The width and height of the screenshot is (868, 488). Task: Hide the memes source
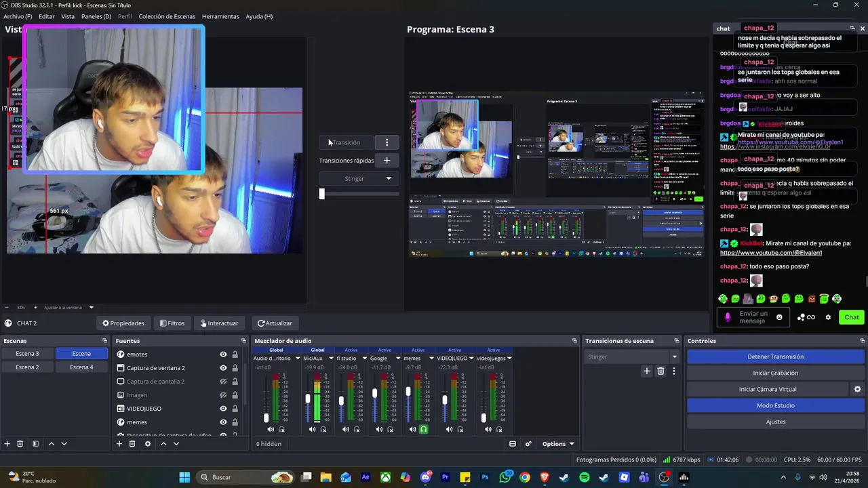pos(223,422)
